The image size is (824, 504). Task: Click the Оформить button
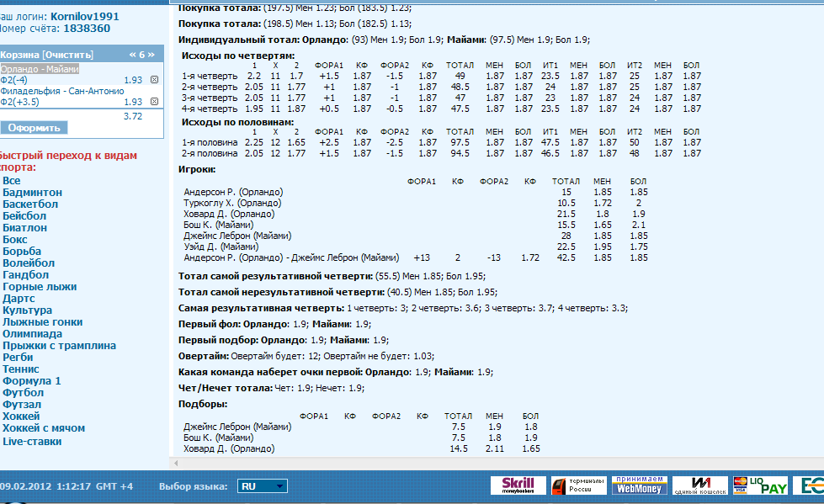35,128
